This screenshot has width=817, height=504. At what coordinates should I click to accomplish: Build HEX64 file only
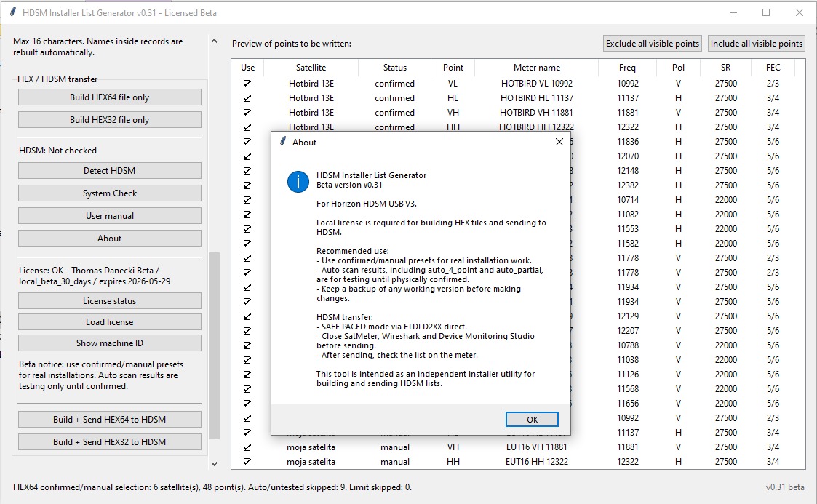pos(109,97)
